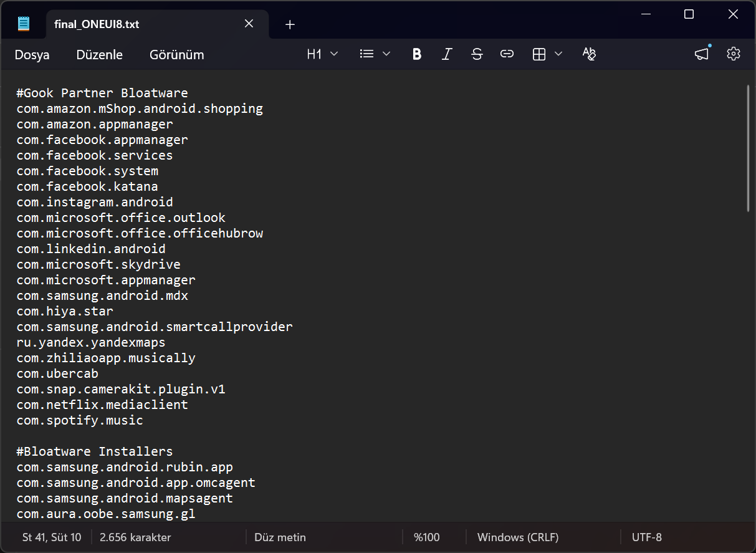Click the com.hiya.star line
The height and width of the screenshot is (553, 756).
pyautogui.click(x=65, y=311)
